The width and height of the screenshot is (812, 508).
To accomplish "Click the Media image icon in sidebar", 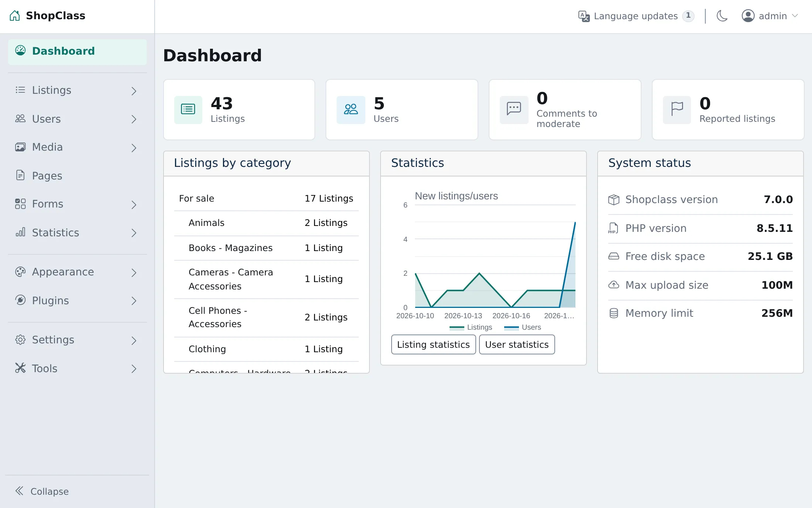I will click(x=20, y=147).
